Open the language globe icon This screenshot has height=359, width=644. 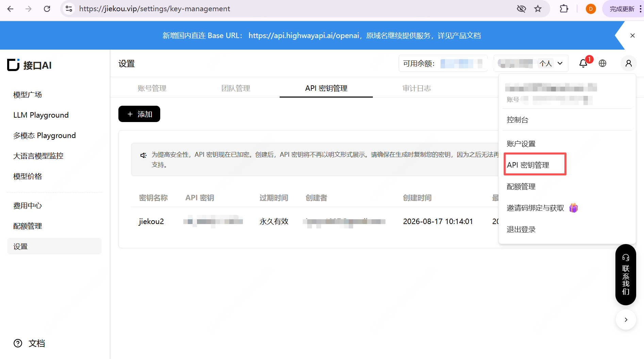(602, 63)
